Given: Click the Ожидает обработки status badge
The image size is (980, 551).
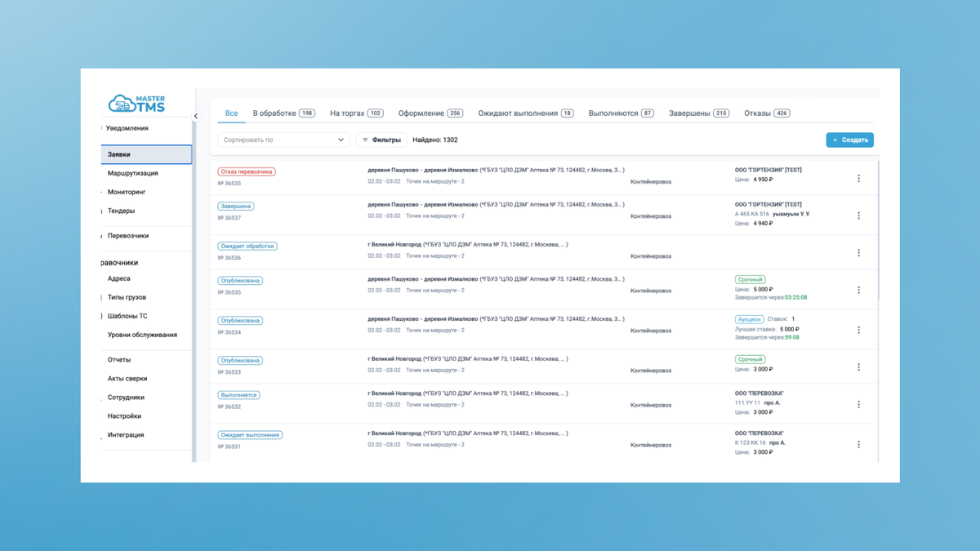Looking at the screenshot, I should 247,246.
